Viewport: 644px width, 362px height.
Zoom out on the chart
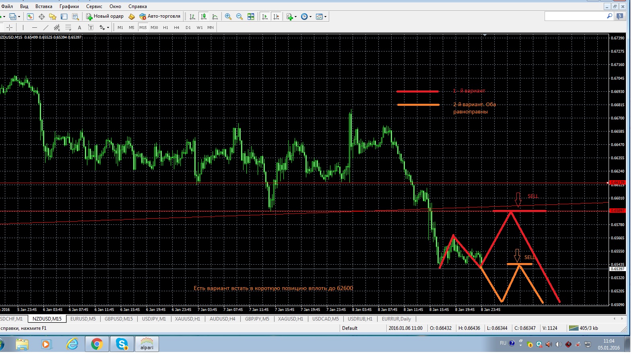(x=239, y=16)
